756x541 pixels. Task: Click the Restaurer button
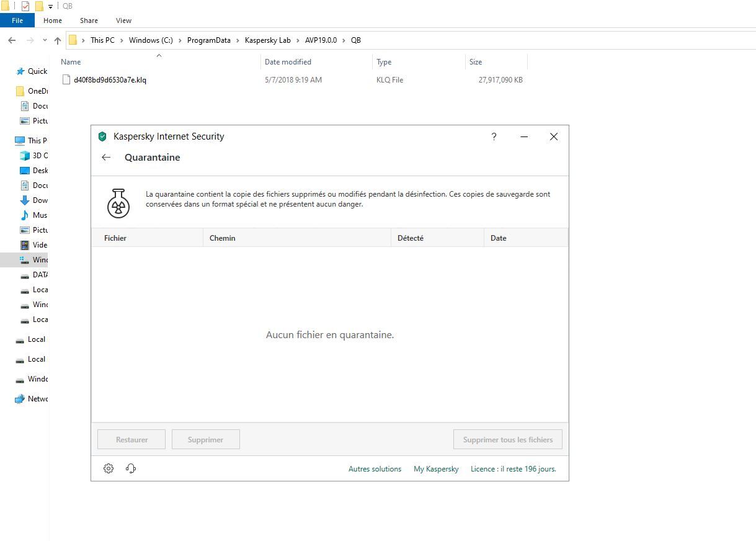pos(131,439)
